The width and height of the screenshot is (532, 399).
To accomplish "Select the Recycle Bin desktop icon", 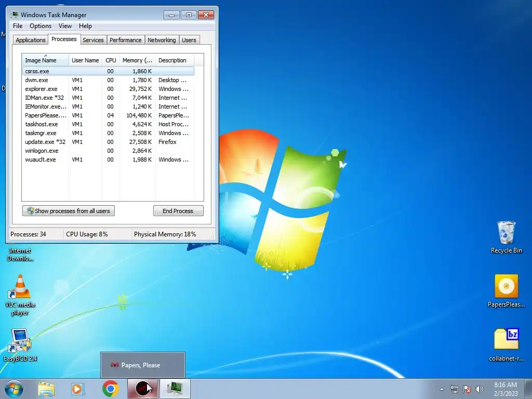I will click(506, 237).
